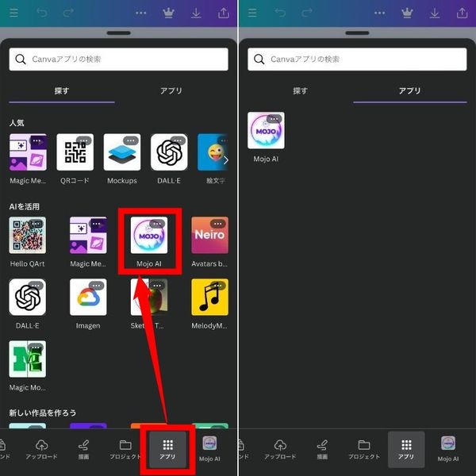The width and height of the screenshot is (476, 476).
Task: Open options dots on right Mojo AI tile
Action: (274, 119)
